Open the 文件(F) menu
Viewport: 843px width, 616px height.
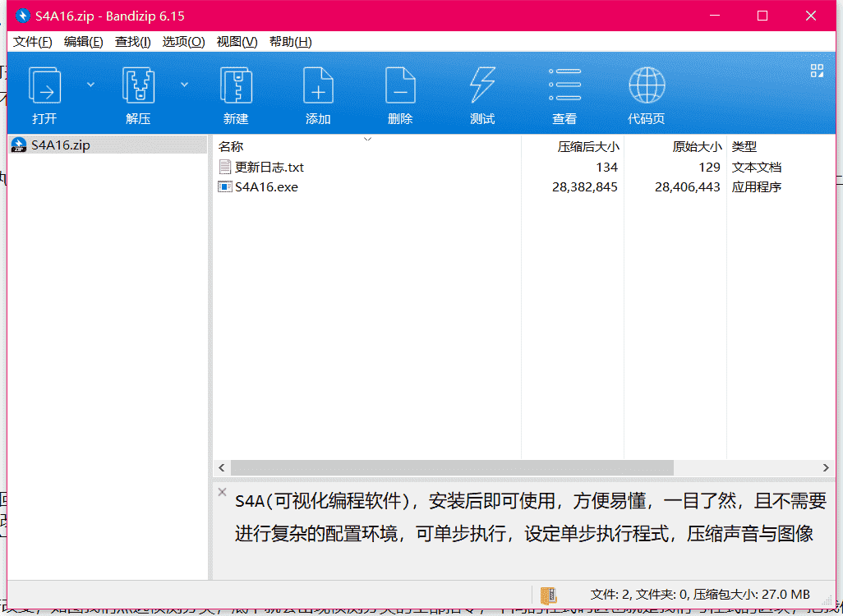pyautogui.click(x=32, y=42)
